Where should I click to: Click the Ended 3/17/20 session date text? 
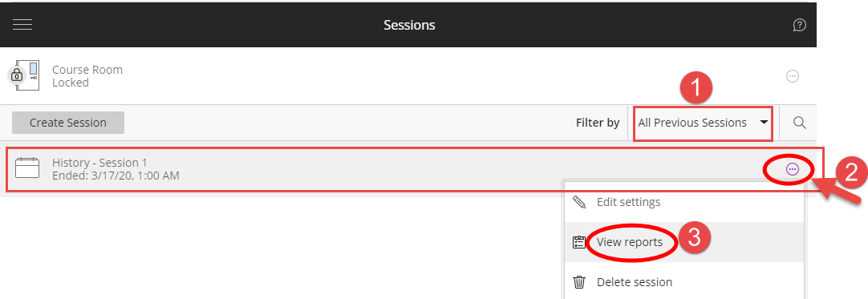tap(116, 176)
